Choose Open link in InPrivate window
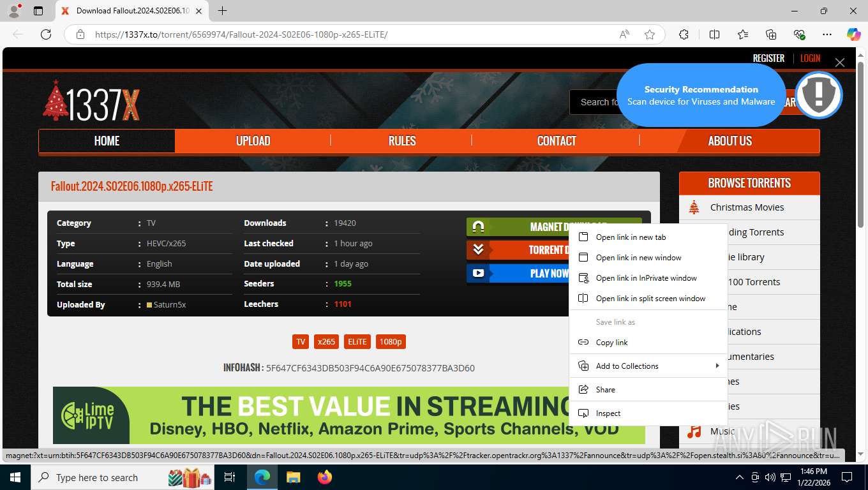 click(648, 278)
